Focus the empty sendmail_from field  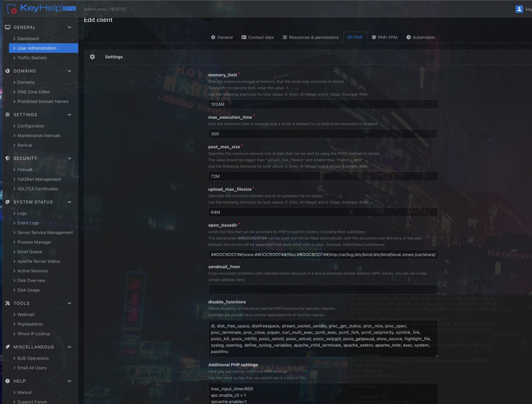click(323, 290)
